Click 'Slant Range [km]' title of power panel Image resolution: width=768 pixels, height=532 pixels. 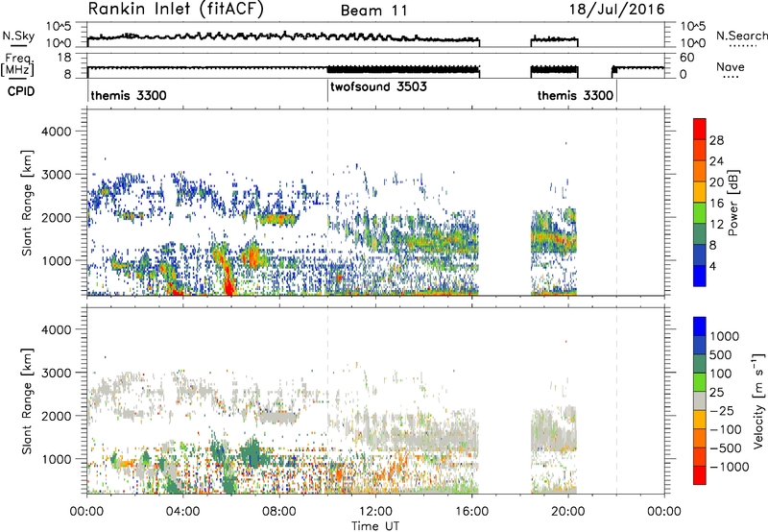[28, 203]
